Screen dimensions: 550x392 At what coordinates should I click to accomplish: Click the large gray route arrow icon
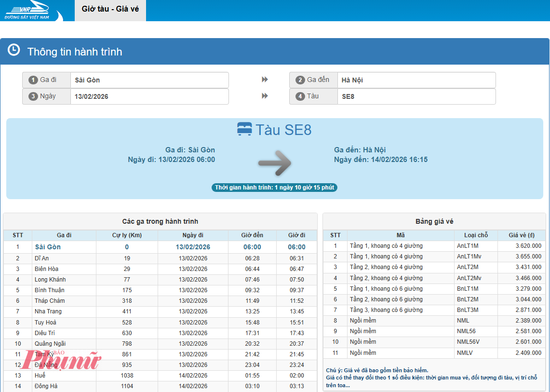[x=275, y=163]
